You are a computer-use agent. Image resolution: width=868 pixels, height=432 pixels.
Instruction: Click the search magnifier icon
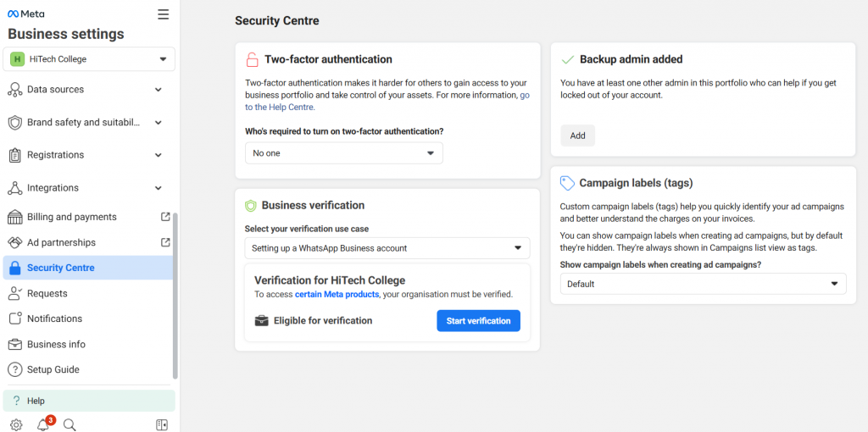point(70,425)
